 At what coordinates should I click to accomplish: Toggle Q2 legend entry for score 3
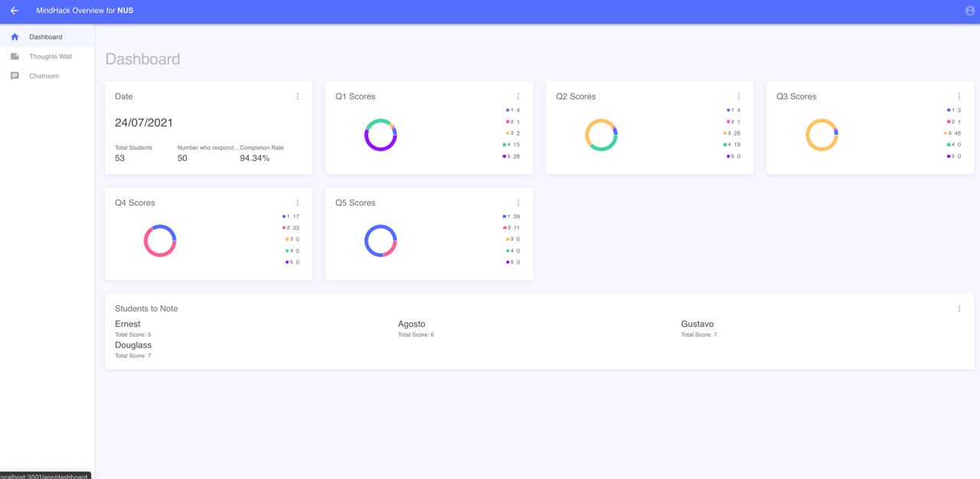pos(732,133)
